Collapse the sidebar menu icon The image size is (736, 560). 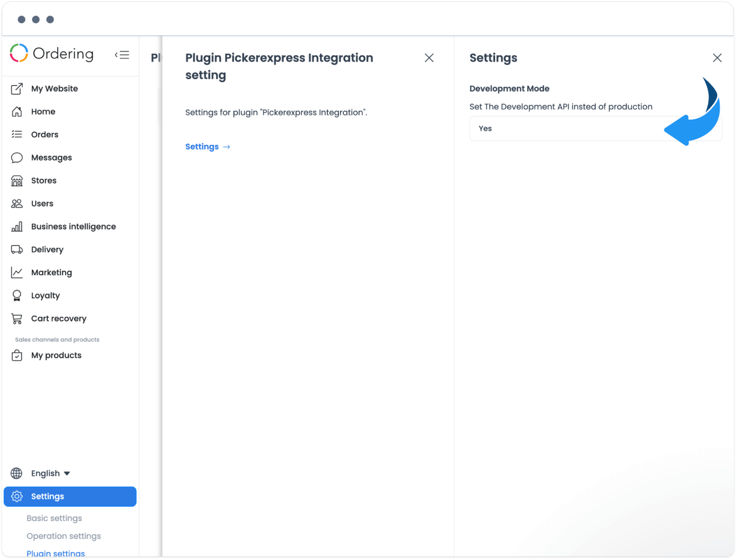[122, 55]
